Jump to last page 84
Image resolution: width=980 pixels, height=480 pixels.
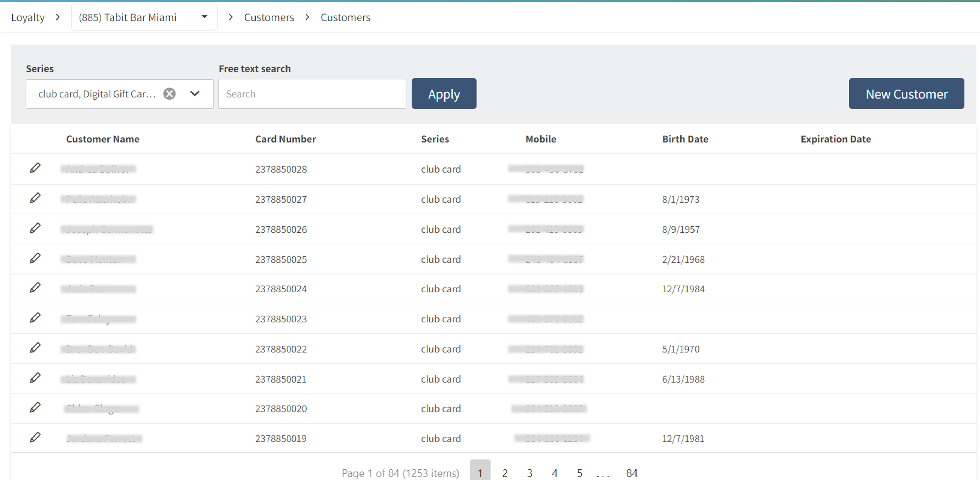pos(632,473)
